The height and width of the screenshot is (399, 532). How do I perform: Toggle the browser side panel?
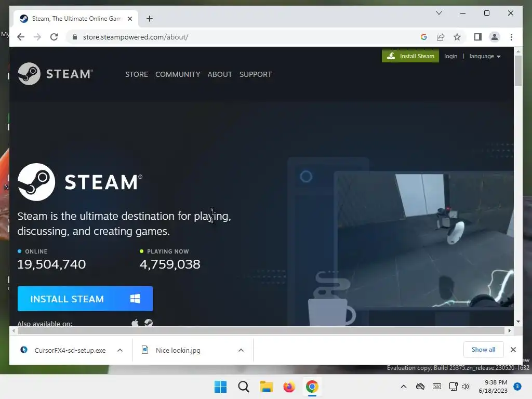point(478,37)
